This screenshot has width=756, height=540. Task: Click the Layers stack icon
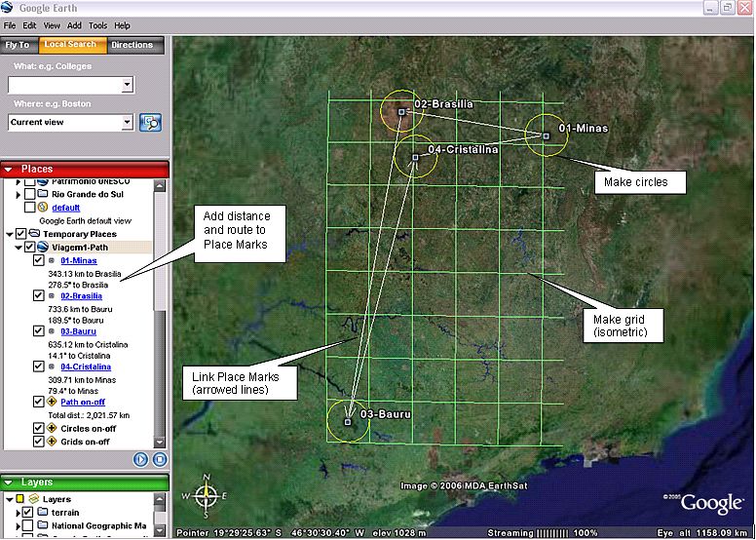coord(34,499)
